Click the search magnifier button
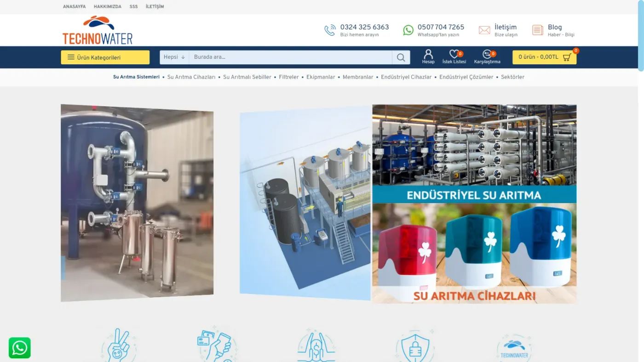 [401, 57]
